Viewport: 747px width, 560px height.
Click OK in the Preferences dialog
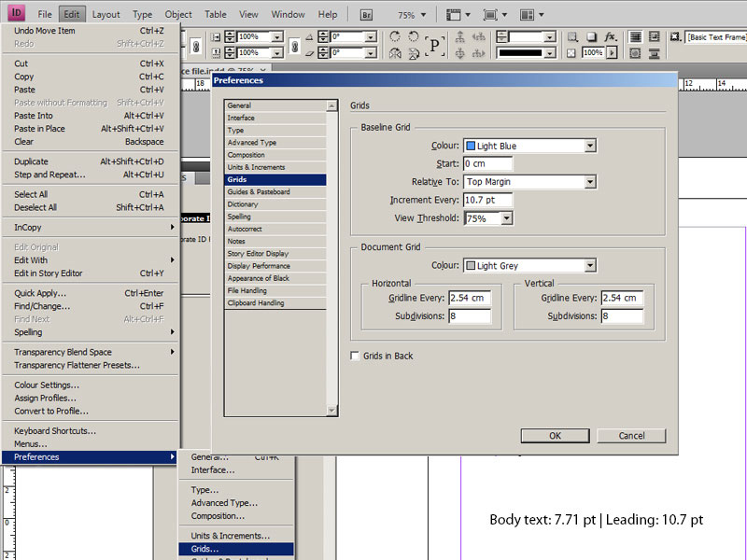pyautogui.click(x=555, y=436)
